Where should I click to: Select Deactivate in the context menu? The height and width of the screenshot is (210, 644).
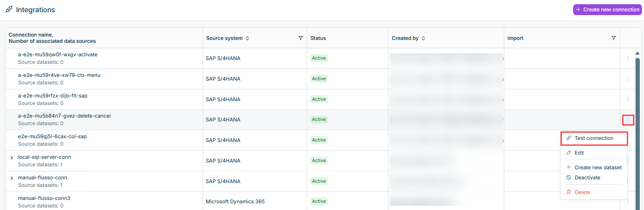(594, 178)
